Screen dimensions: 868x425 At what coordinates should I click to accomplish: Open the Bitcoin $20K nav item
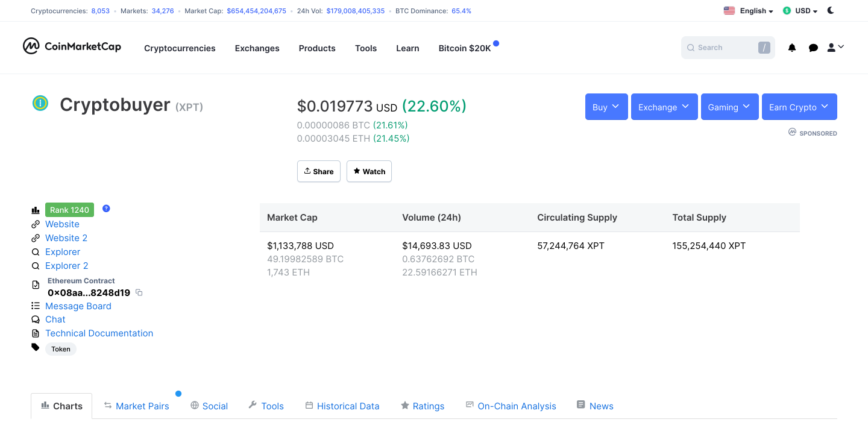pos(465,48)
